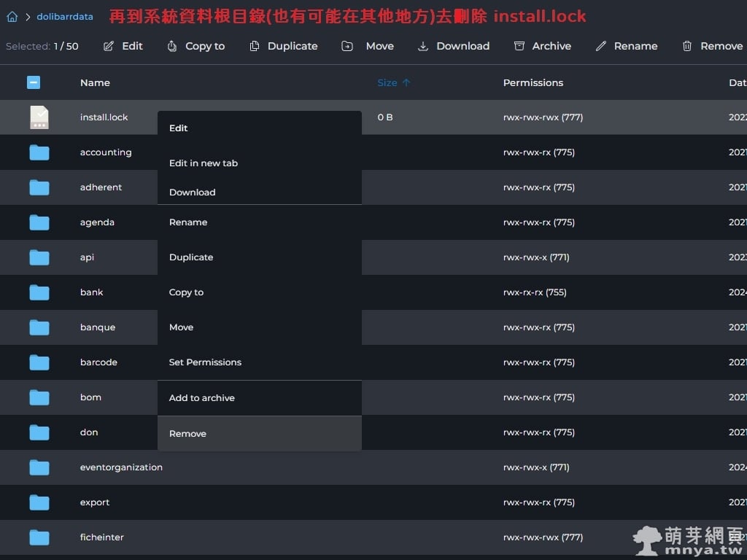The width and height of the screenshot is (747, 560).
Task: Select Set Permissions in context menu
Action: 205,362
